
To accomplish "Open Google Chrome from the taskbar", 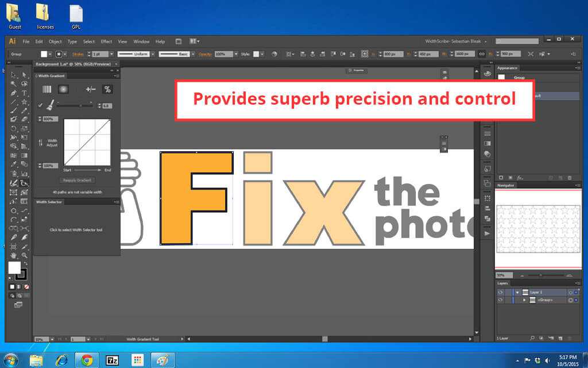I will [x=87, y=361].
